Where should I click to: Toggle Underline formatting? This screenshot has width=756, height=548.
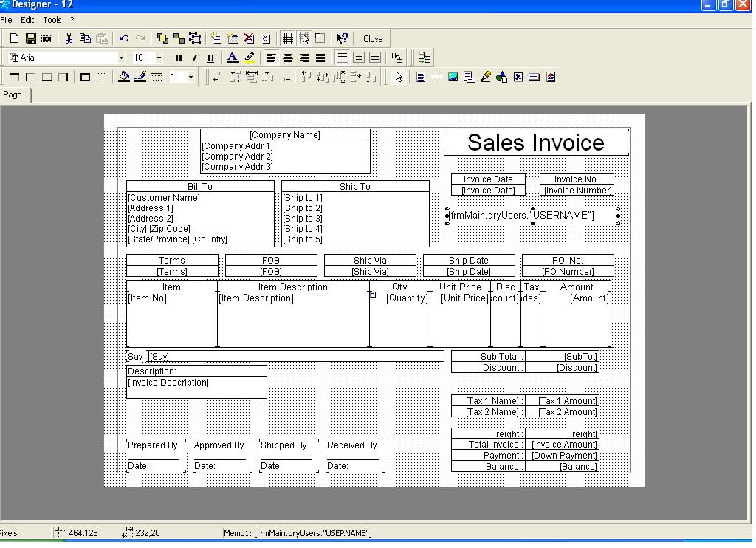click(x=210, y=58)
